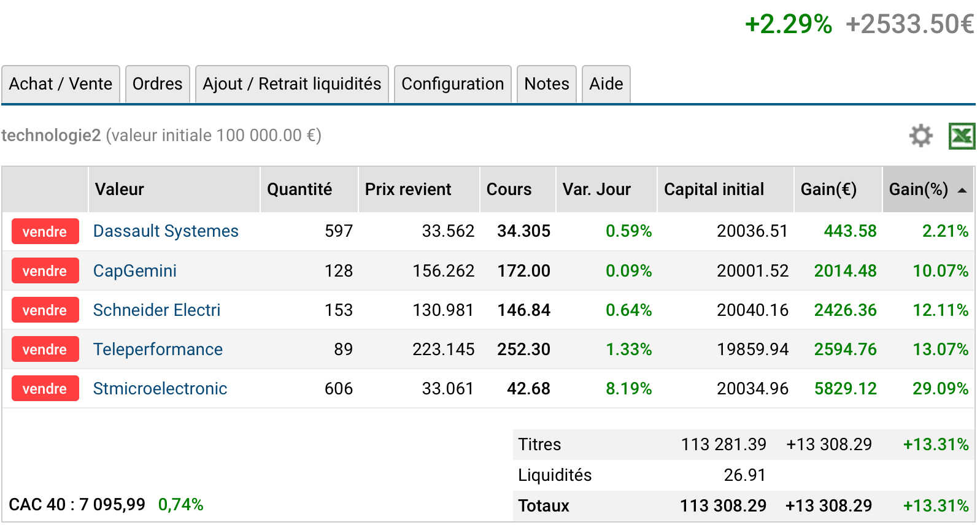
Task: Click Stmicroelectronic's gain percentage 29.09%
Action: (x=940, y=388)
